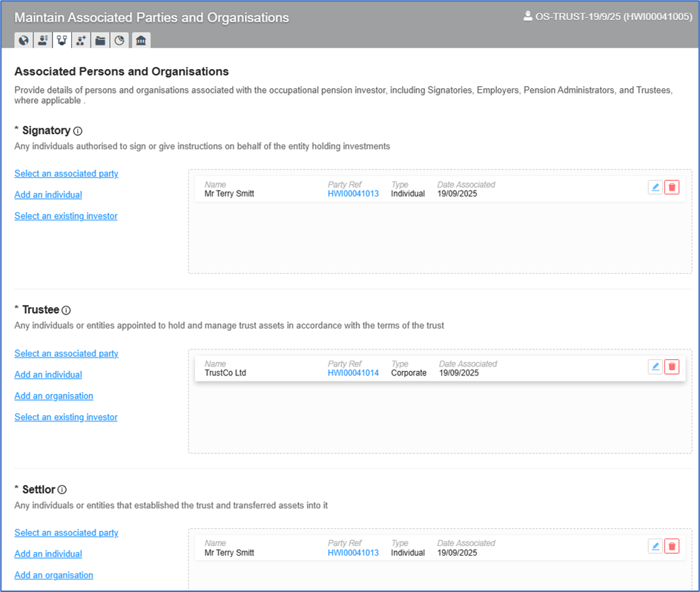Click Add an individual under Signatory

point(48,195)
